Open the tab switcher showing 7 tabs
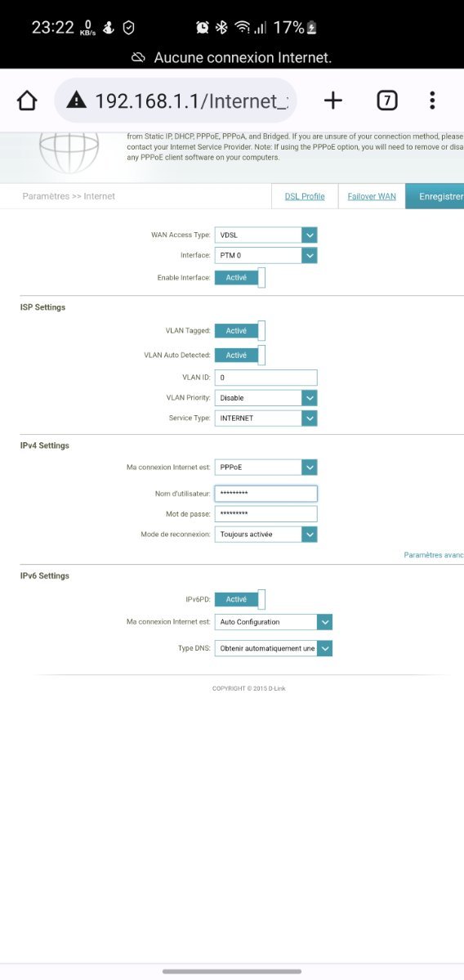The image size is (464, 980). [x=387, y=100]
